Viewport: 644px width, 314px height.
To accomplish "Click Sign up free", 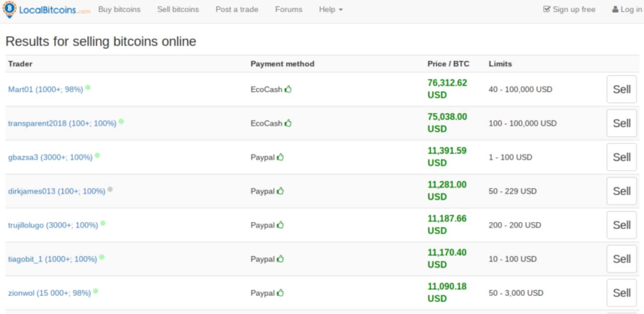I will (569, 9).
